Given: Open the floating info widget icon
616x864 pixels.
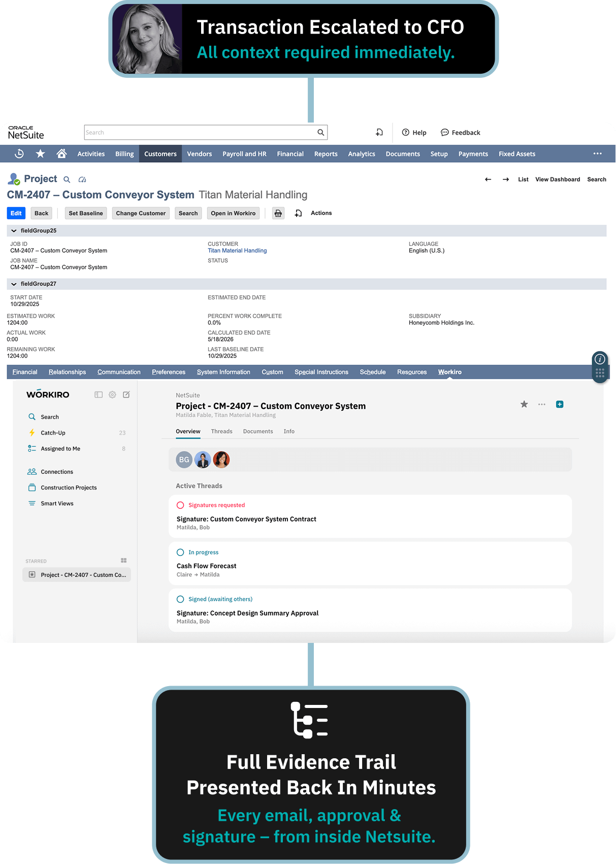Looking at the screenshot, I should (600, 359).
